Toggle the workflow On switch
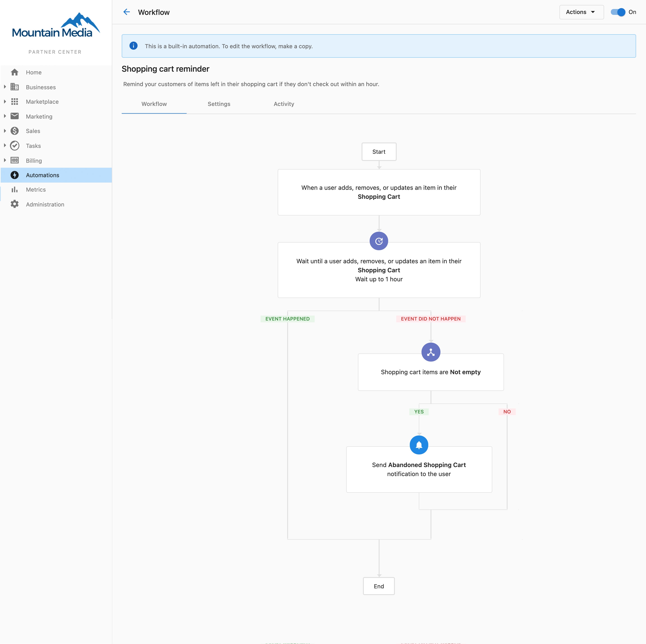Viewport: 646px width, 644px height. click(x=618, y=12)
